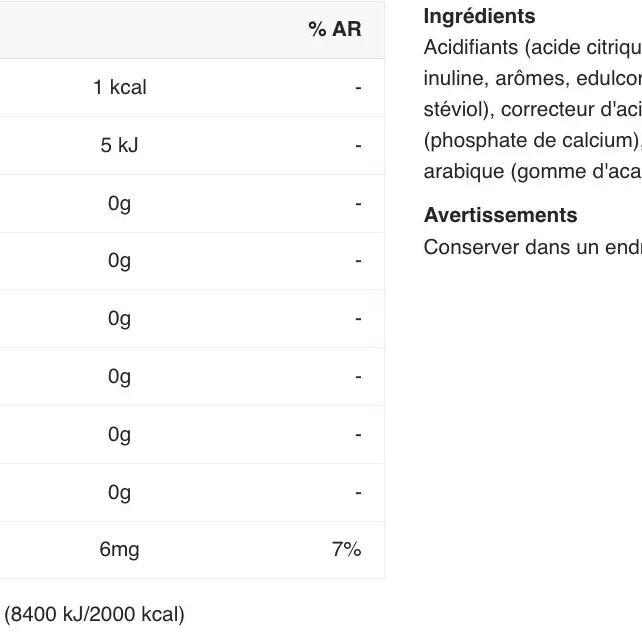Select the Acidifiants (acide citrique) text line

532,47
